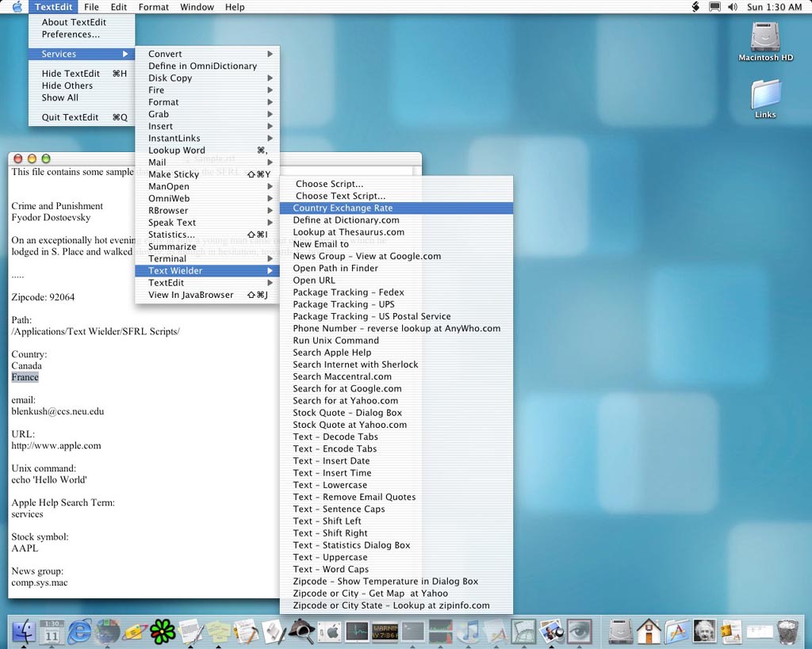Open Stickies yellow notes Dock icon
Screen dimensions: 812x649
pos(219,632)
